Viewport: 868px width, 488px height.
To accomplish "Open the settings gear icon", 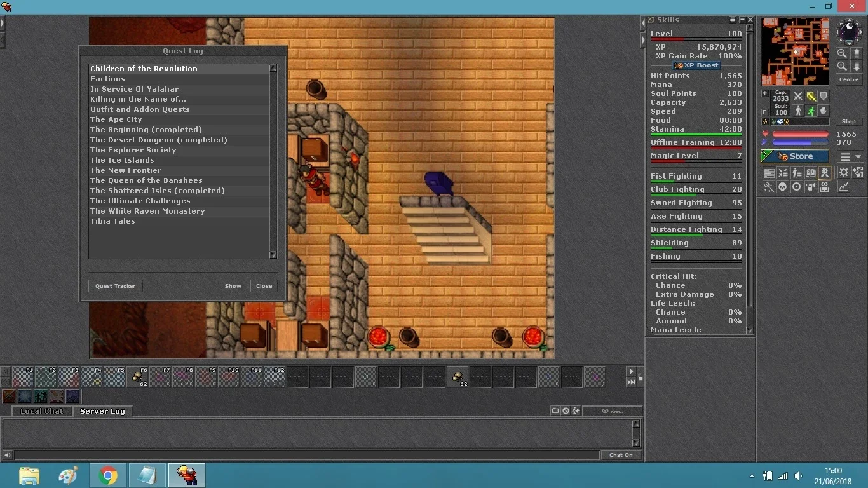I will tap(844, 172).
